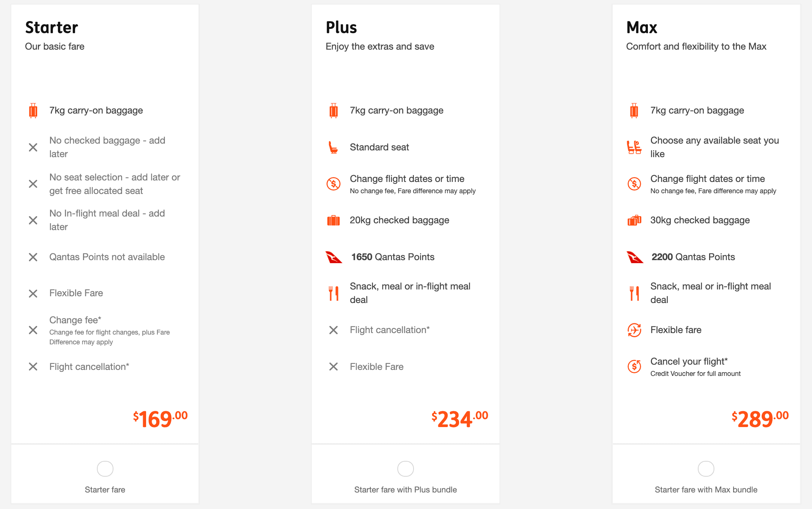Screen dimensions: 812x509
Task: Click the Qantas logo beside 1650 Points
Action: pyautogui.click(x=334, y=257)
